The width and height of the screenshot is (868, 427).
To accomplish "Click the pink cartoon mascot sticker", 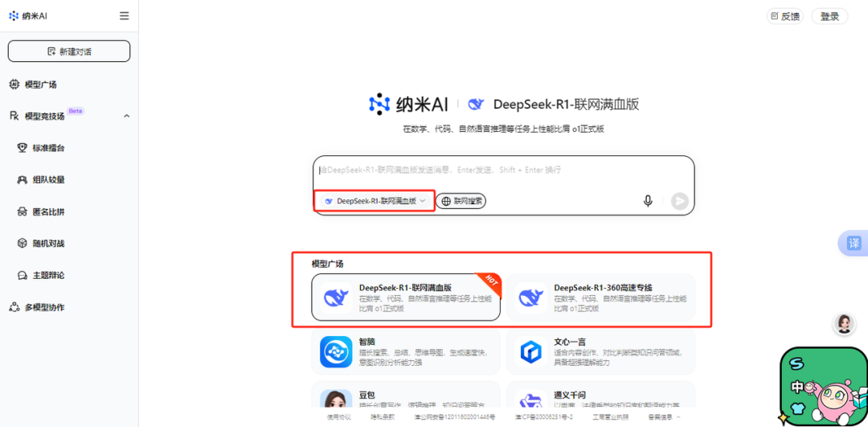I will tap(833, 403).
